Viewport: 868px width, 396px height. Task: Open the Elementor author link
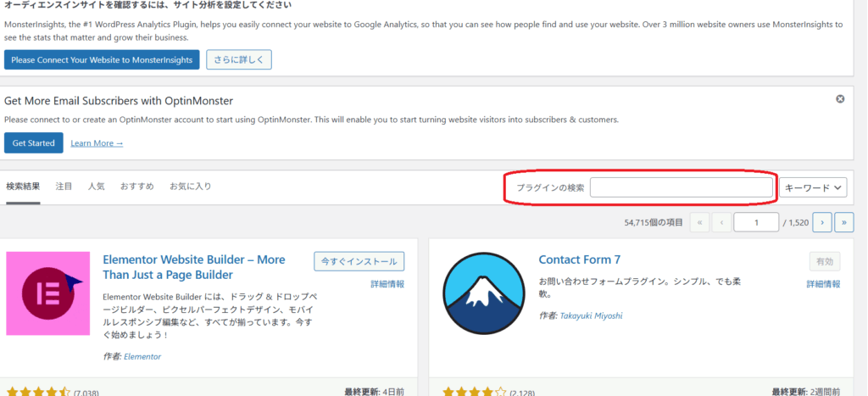pos(142,357)
